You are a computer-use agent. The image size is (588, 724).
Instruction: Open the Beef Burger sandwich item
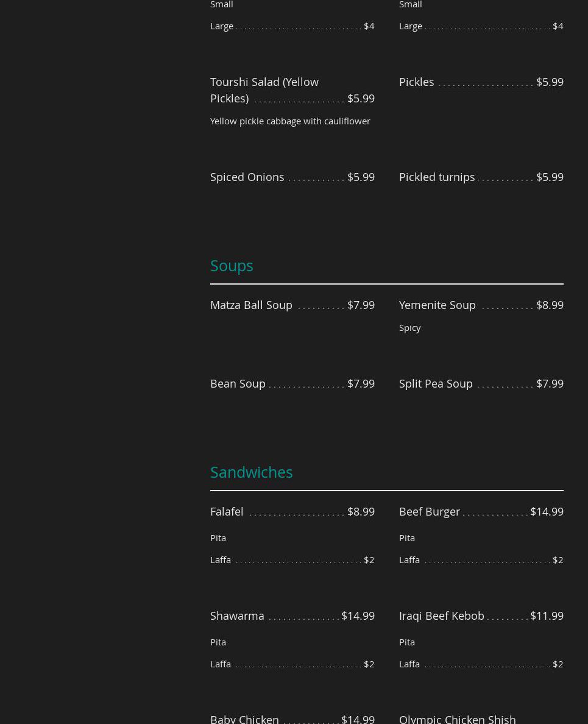(x=430, y=511)
